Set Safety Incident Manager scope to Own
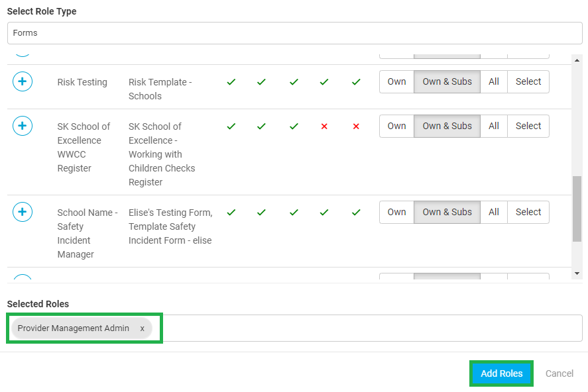The image size is (588, 392). point(396,213)
